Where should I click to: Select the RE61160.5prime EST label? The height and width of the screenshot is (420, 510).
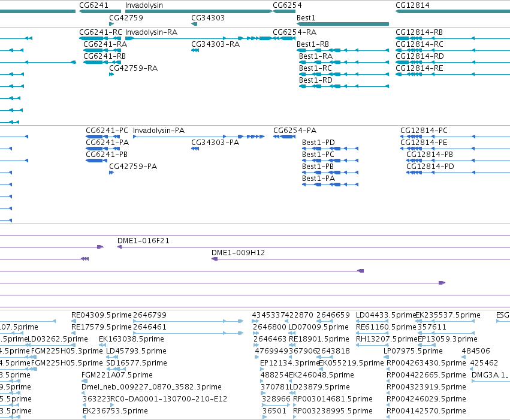coord(386,327)
